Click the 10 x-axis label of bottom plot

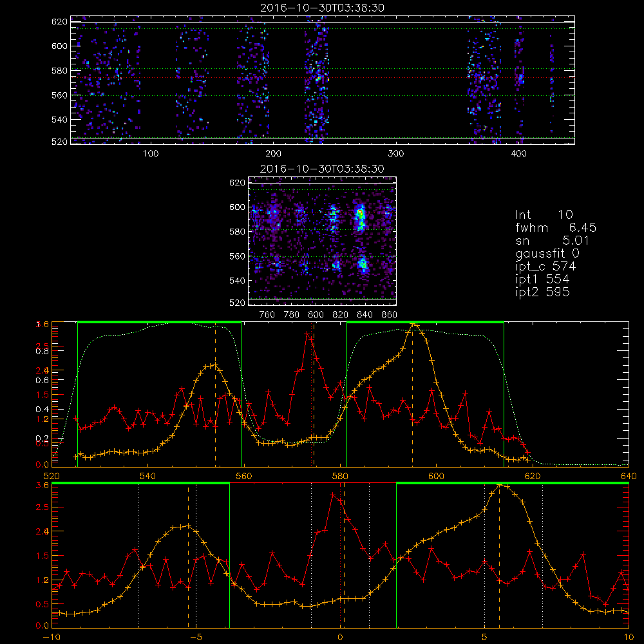coord(629,637)
